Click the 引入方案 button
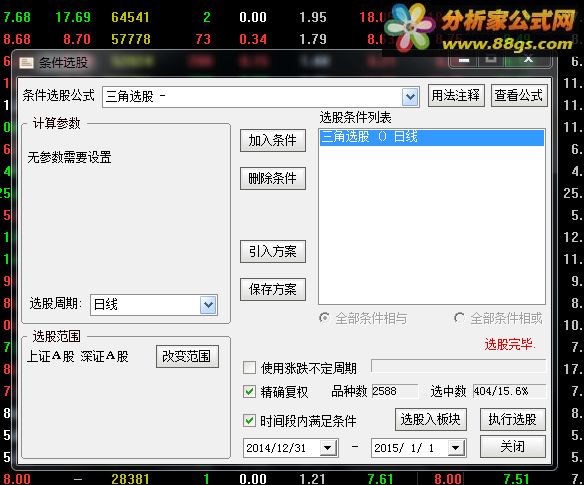The image size is (584, 485). click(x=273, y=251)
